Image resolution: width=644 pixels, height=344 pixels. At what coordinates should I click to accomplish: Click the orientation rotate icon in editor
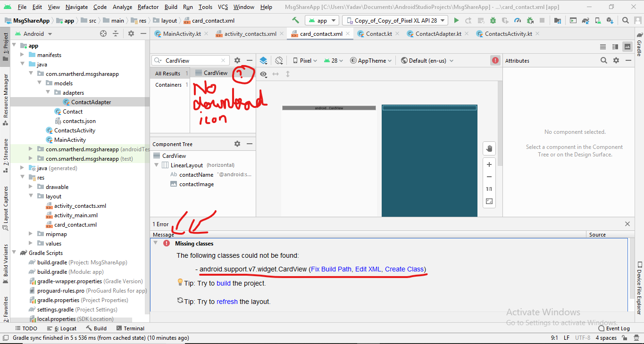(279, 60)
